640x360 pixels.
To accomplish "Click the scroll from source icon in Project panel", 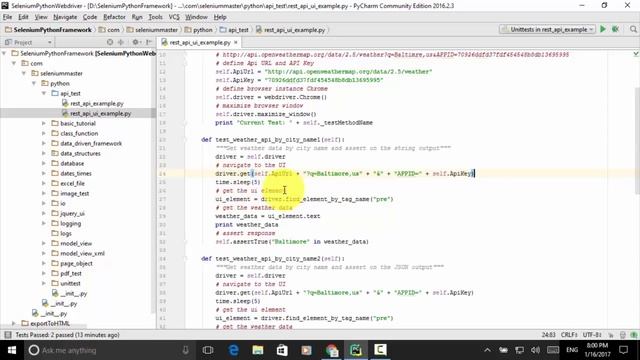I will click(110, 42).
